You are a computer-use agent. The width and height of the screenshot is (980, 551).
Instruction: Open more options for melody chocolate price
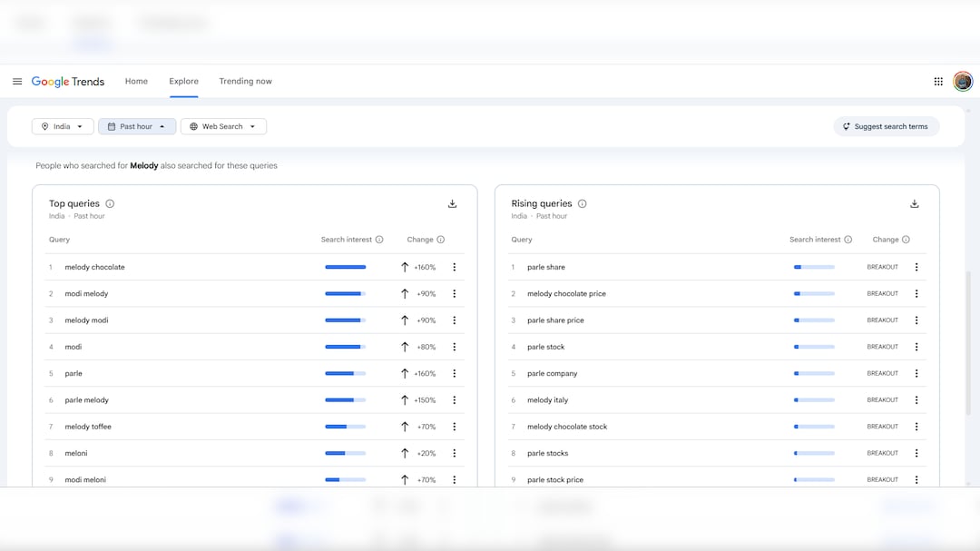pos(916,294)
